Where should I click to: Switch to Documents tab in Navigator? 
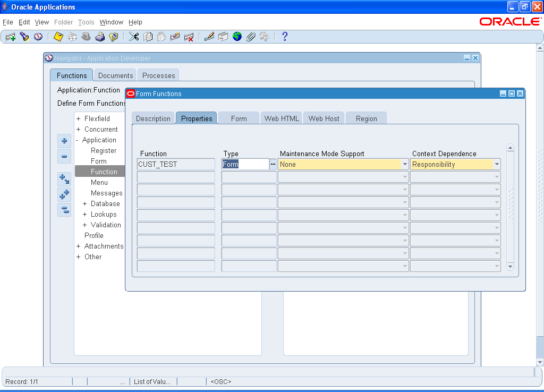115,75
